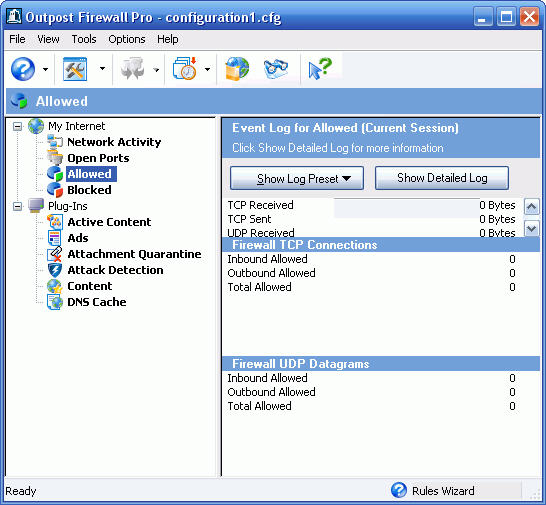Open the Tools menu

point(84,39)
